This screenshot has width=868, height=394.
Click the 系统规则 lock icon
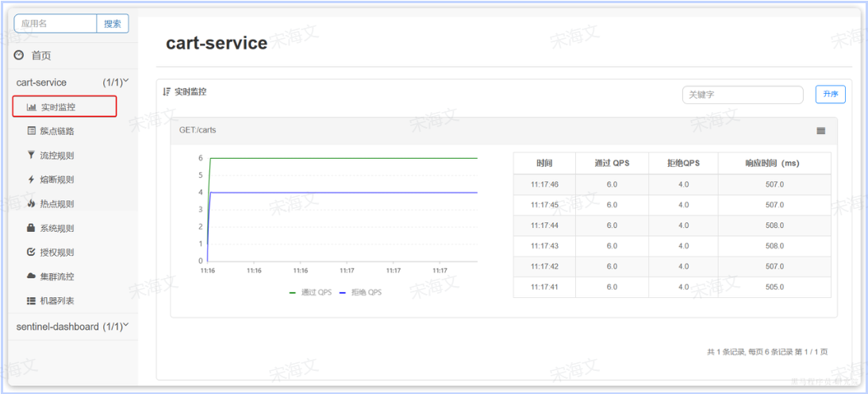tap(32, 228)
